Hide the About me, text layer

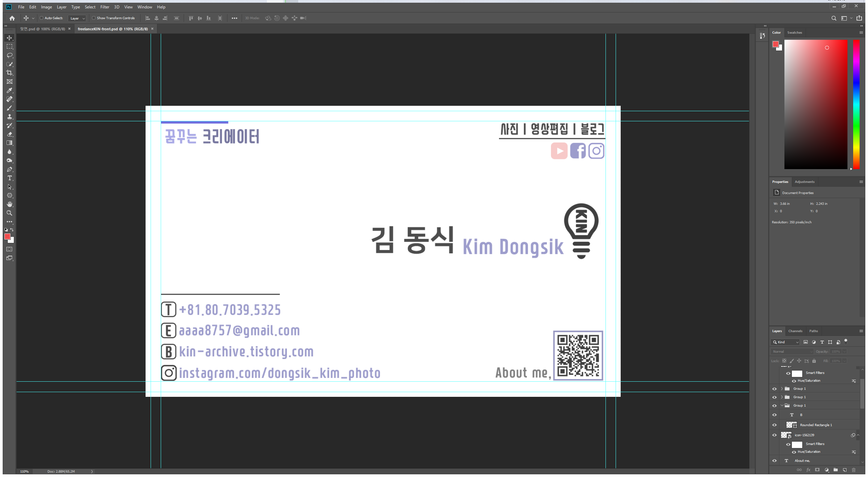click(774, 461)
